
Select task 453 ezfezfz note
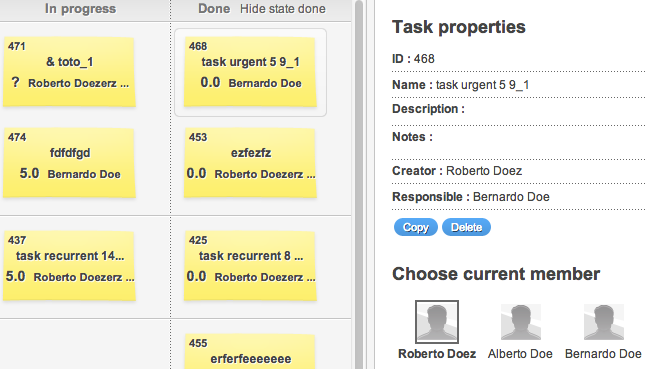click(250, 163)
